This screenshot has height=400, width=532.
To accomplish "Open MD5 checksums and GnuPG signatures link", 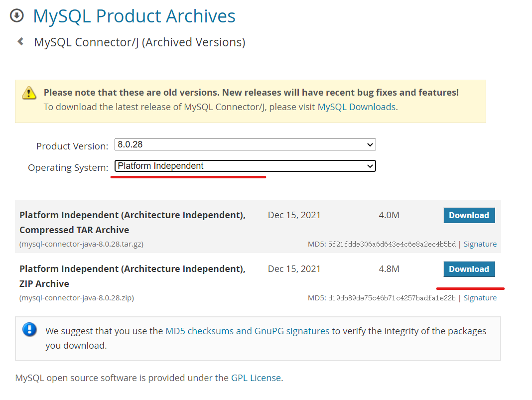I will (x=247, y=331).
